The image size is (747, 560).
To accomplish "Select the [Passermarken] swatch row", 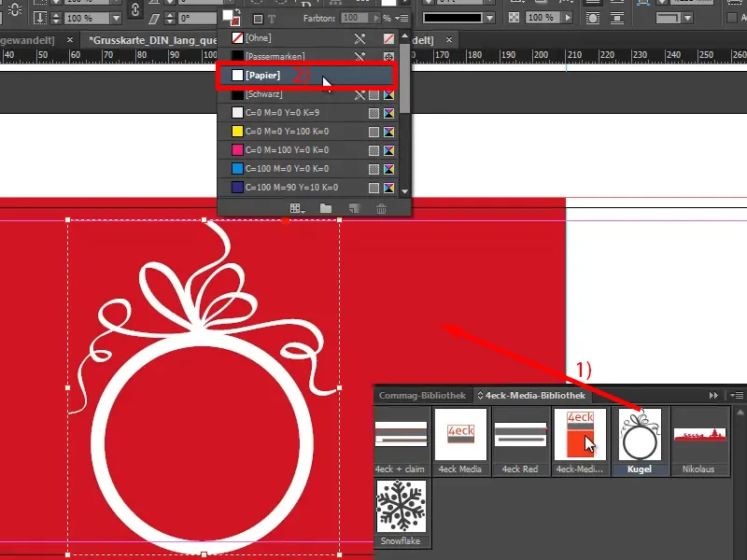I will point(308,56).
